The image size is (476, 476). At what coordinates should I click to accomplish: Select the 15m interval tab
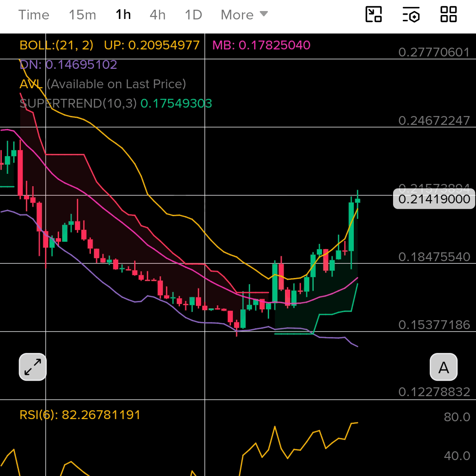click(82, 15)
